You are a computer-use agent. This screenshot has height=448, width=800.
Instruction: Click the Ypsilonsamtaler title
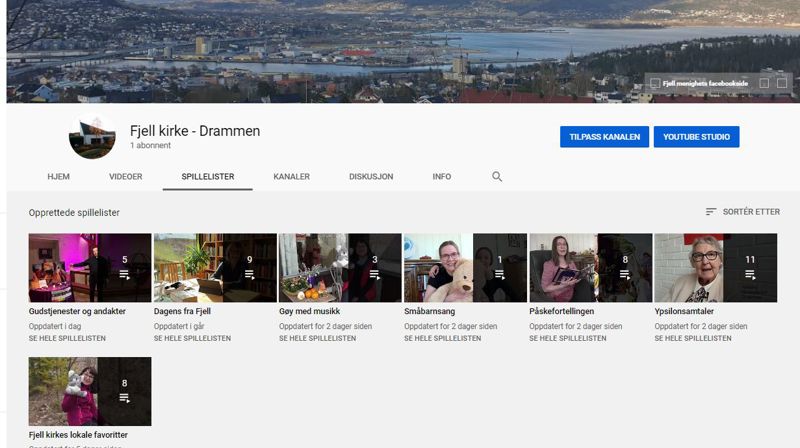(x=684, y=311)
